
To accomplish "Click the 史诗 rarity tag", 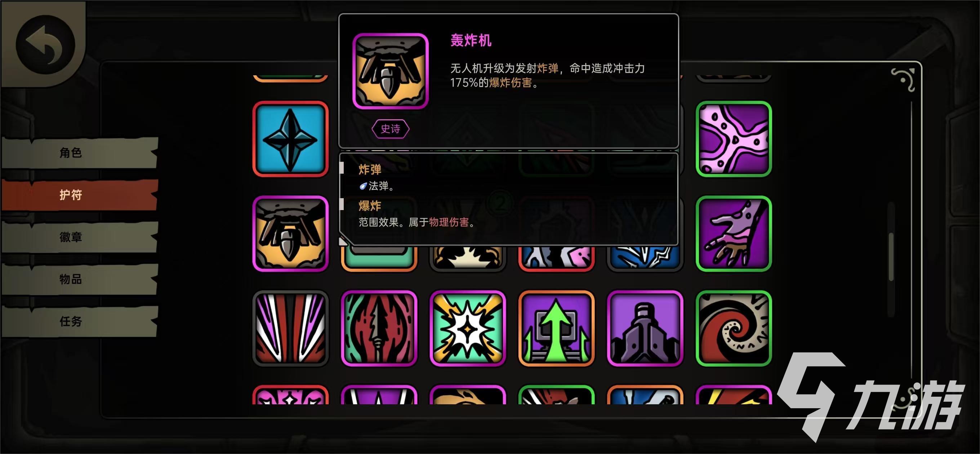I will 390,129.
